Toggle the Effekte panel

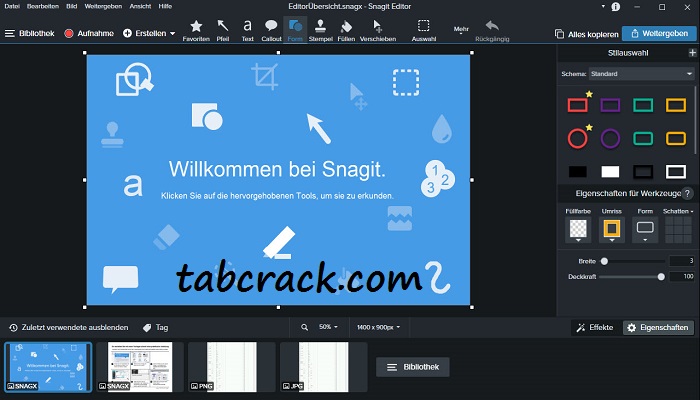(595, 328)
